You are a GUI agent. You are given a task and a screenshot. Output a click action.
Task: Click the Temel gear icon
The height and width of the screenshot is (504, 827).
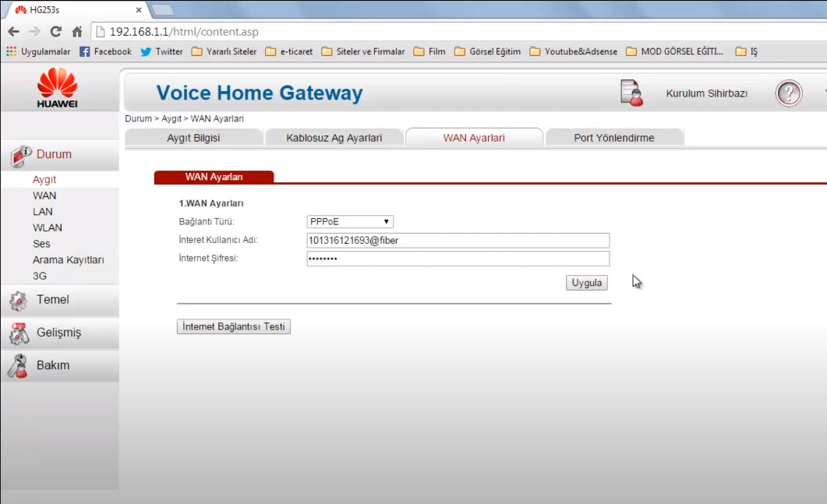pos(19,300)
